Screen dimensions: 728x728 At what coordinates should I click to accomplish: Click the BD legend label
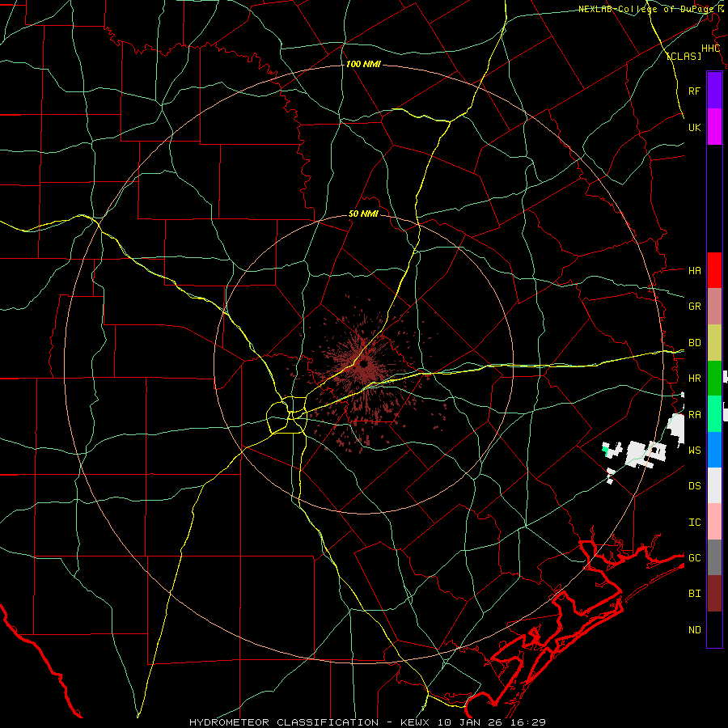pos(694,343)
